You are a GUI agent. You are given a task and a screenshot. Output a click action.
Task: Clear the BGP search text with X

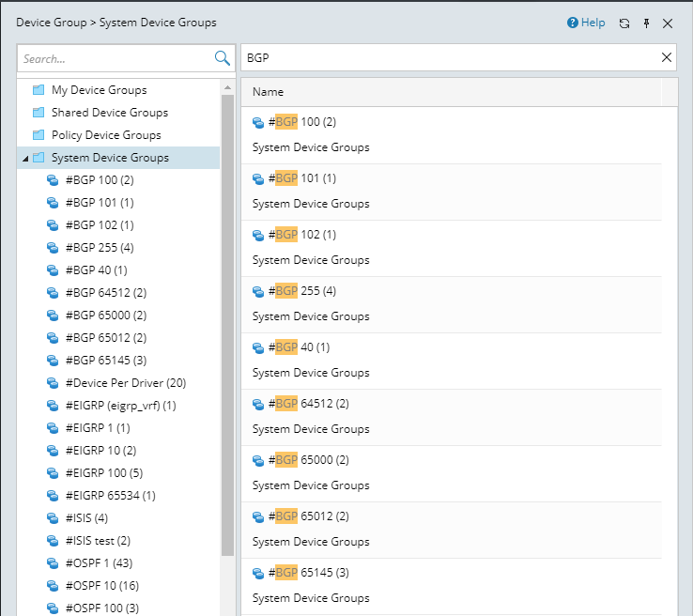point(667,58)
